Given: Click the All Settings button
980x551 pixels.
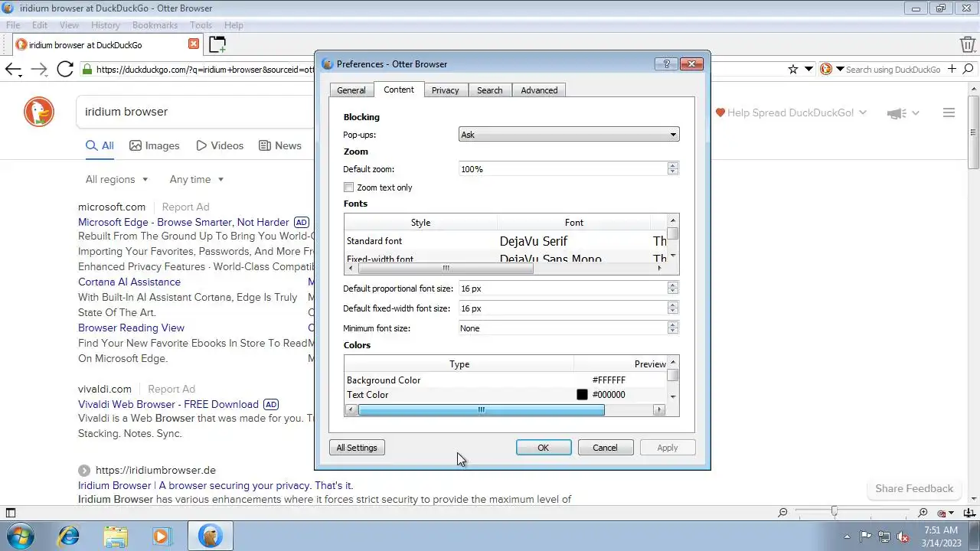Looking at the screenshot, I should (357, 448).
